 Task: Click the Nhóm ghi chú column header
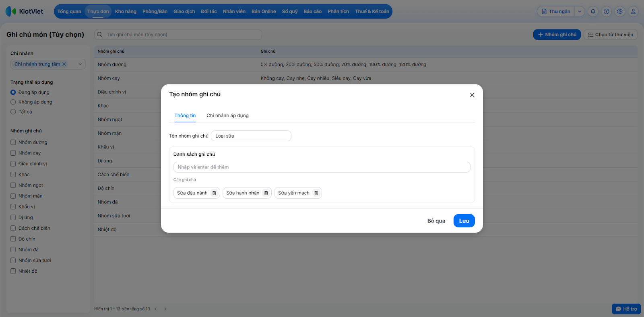click(111, 51)
